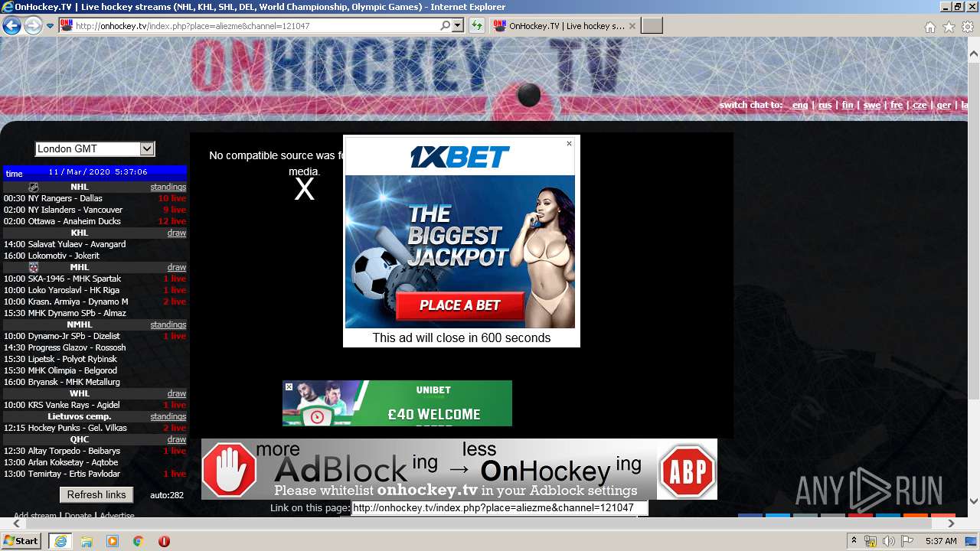Open Temirtay - Ertis Pavlodar stream
This screenshot has height=551, width=980.
click(x=73, y=474)
